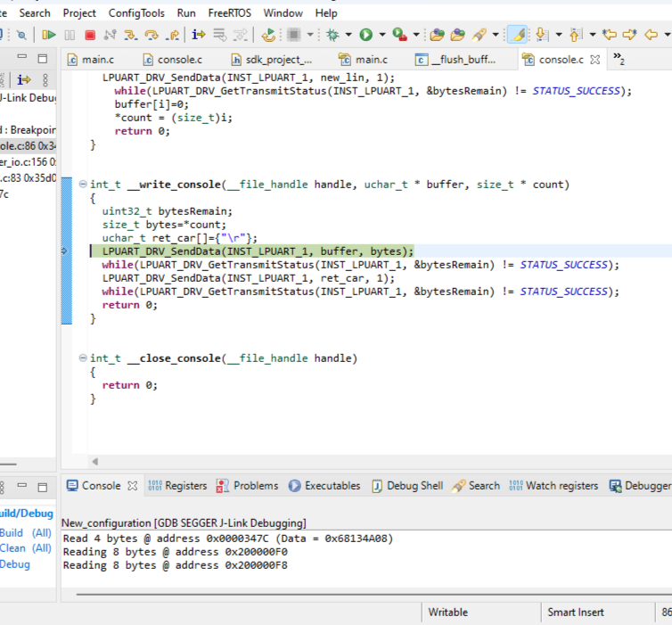
Task: Open the Executables view tab
Action: (x=324, y=486)
